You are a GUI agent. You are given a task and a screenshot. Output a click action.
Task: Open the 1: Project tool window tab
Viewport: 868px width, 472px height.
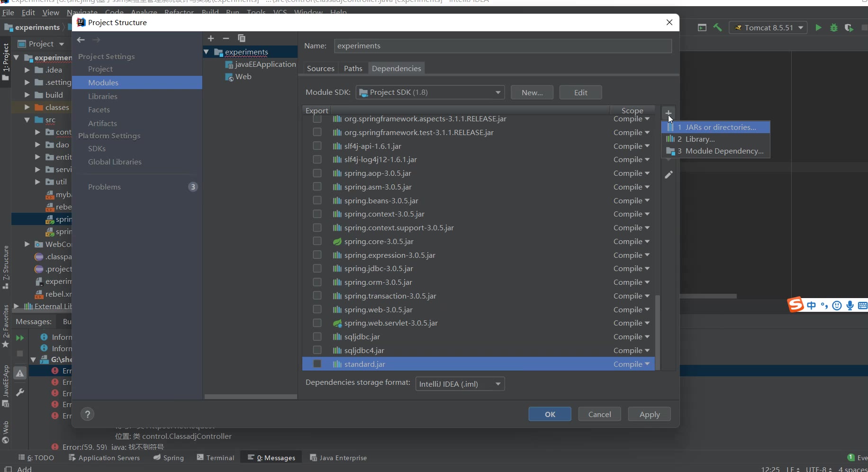[x=6, y=62]
